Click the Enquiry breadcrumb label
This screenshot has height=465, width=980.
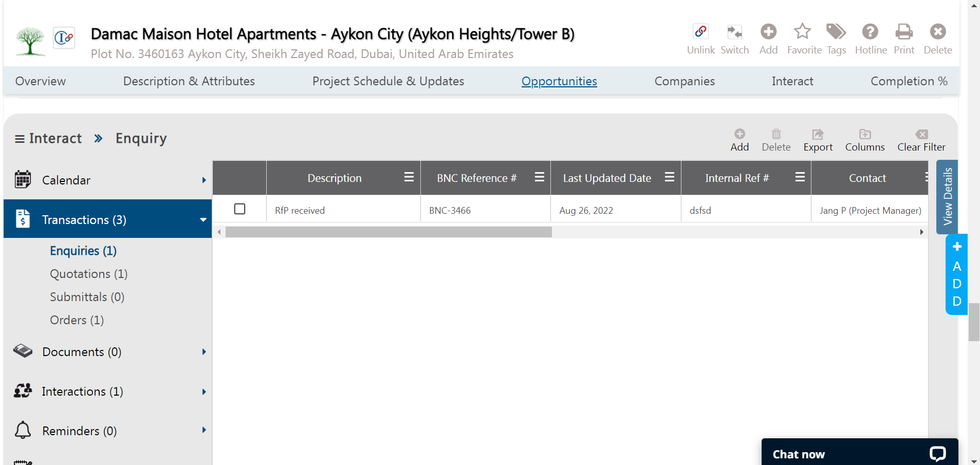[x=141, y=139]
